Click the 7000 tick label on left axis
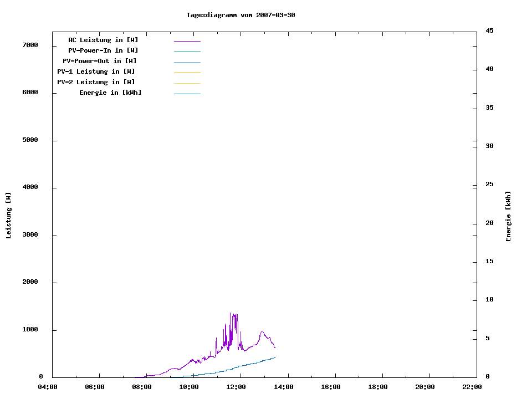The height and width of the screenshot is (399, 532). pyautogui.click(x=30, y=45)
